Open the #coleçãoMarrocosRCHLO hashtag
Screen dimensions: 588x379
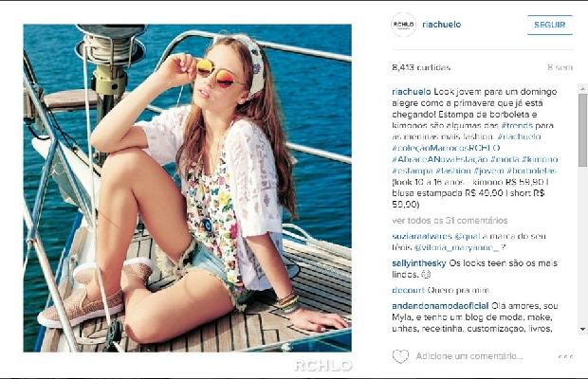446,148
